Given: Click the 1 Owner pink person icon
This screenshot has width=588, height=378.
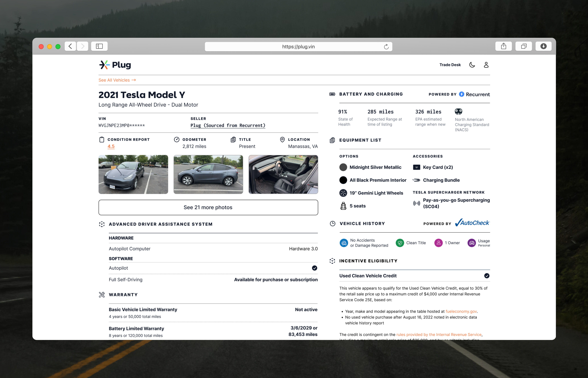Looking at the screenshot, I should 438,243.
